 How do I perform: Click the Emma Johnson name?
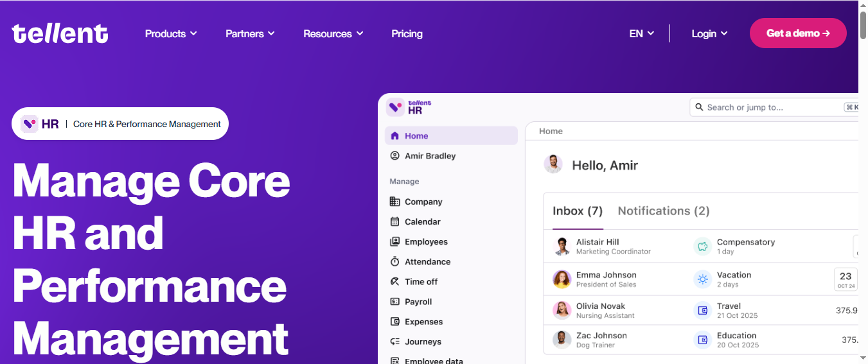(607, 275)
